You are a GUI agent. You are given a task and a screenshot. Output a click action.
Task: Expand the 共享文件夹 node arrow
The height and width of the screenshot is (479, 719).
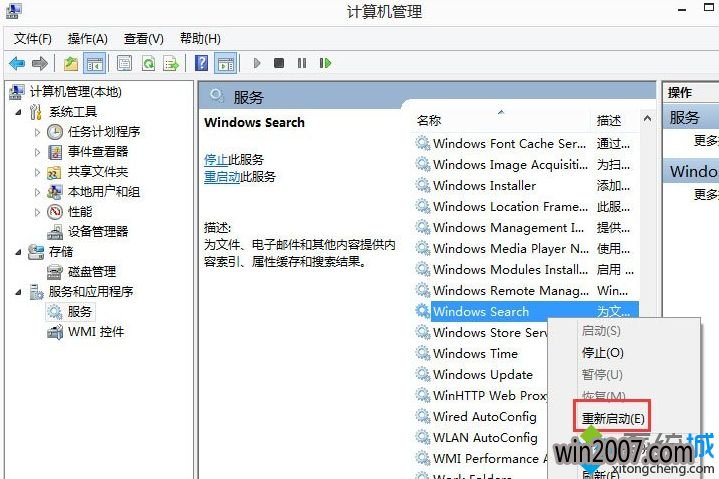point(37,172)
